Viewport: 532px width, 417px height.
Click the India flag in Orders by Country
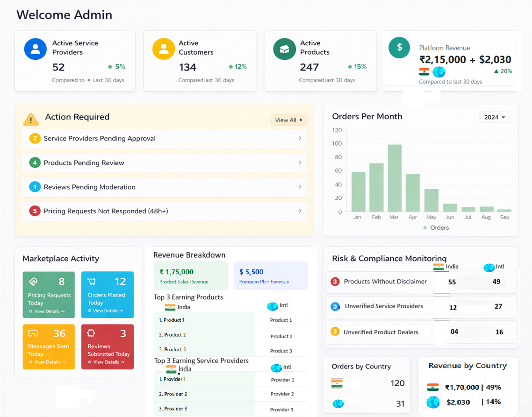337,383
